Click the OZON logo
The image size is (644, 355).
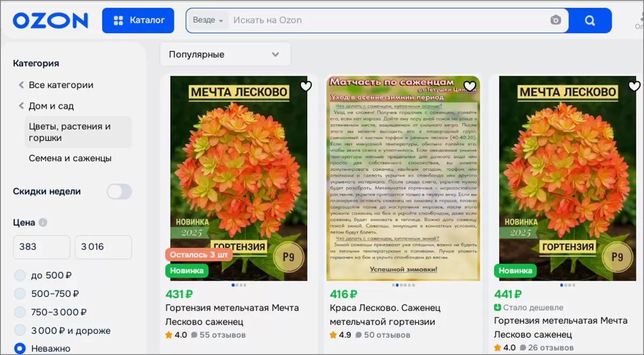[x=50, y=20]
